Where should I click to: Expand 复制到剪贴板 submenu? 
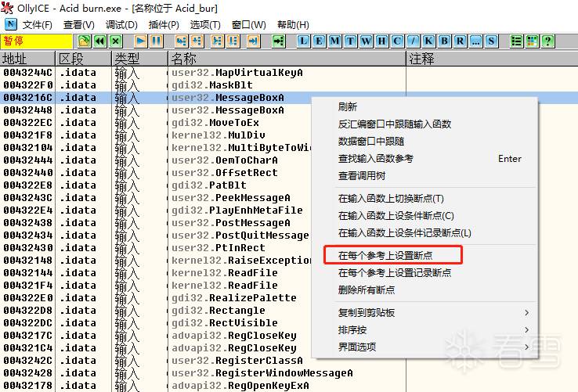click(424, 313)
